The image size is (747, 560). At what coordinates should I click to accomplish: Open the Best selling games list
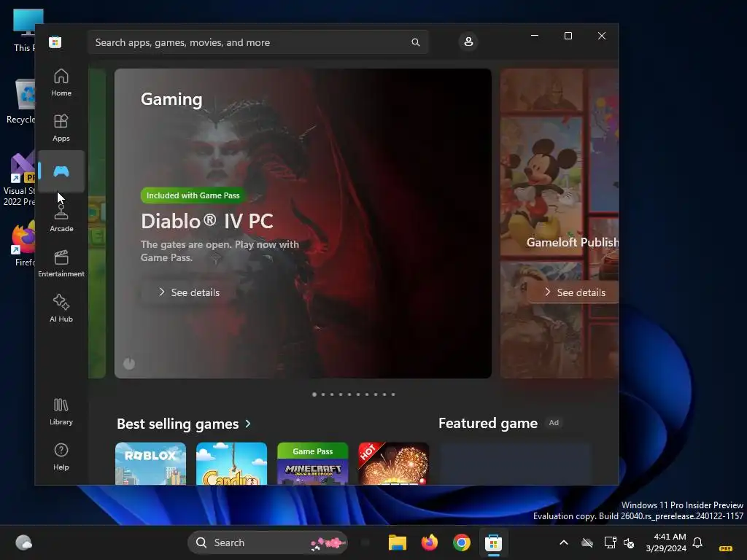[x=178, y=424]
